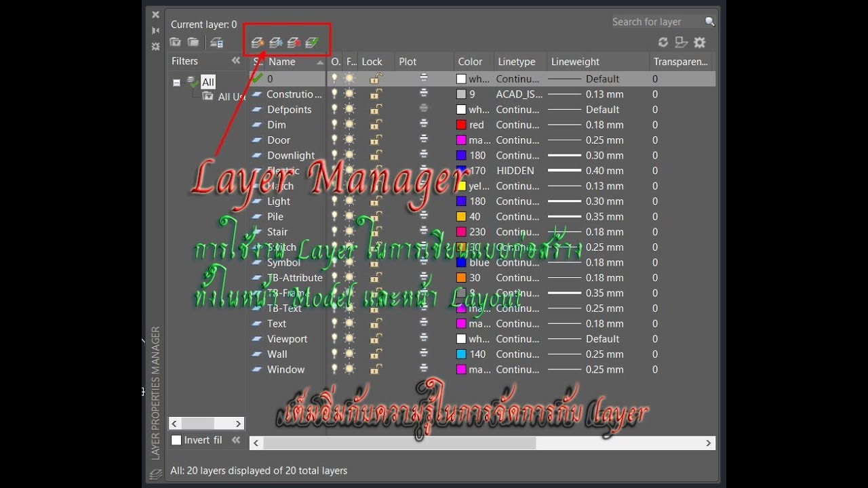868x488 pixels.
Task: Collapse the Filters panel with double chevron
Action: (236, 60)
